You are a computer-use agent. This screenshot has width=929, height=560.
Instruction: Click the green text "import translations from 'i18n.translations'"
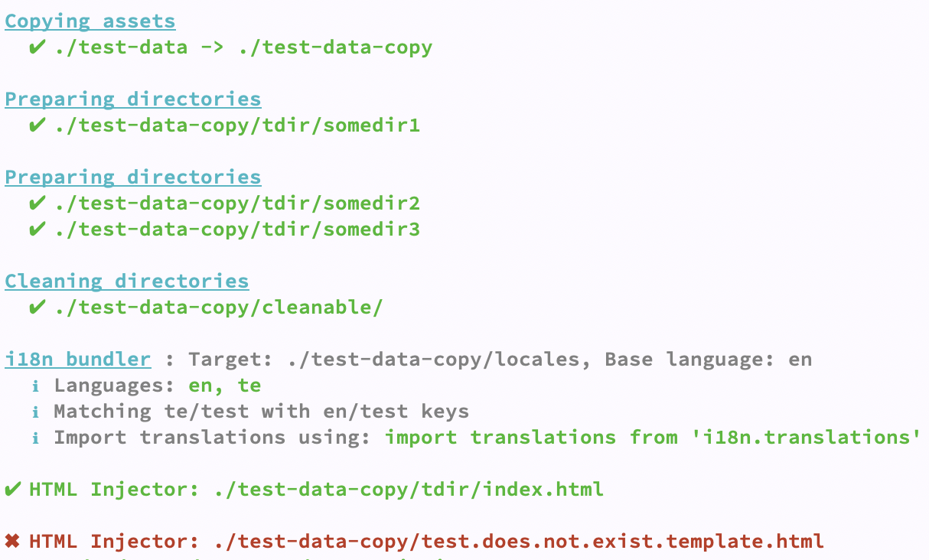click(653, 438)
